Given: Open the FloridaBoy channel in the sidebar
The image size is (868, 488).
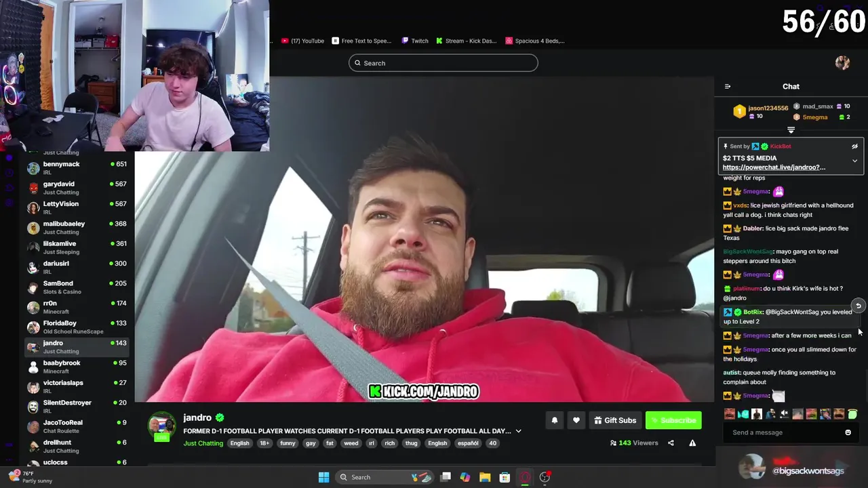Looking at the screenshot, I should 77,327.
